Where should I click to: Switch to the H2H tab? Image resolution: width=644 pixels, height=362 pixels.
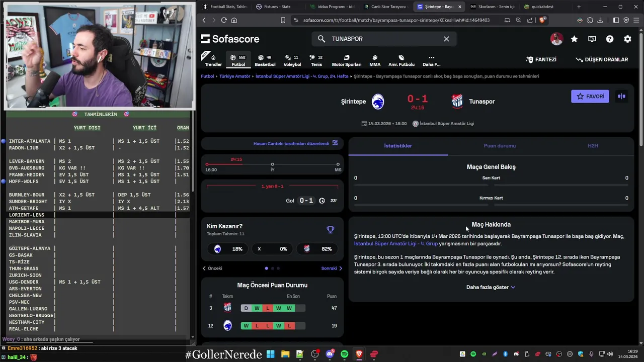[x=593, y=146]
